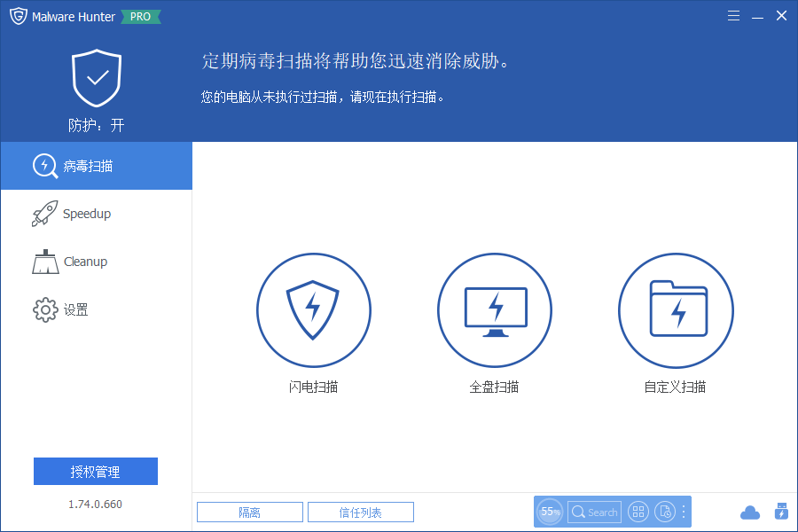View the scan history document icon

664,512
